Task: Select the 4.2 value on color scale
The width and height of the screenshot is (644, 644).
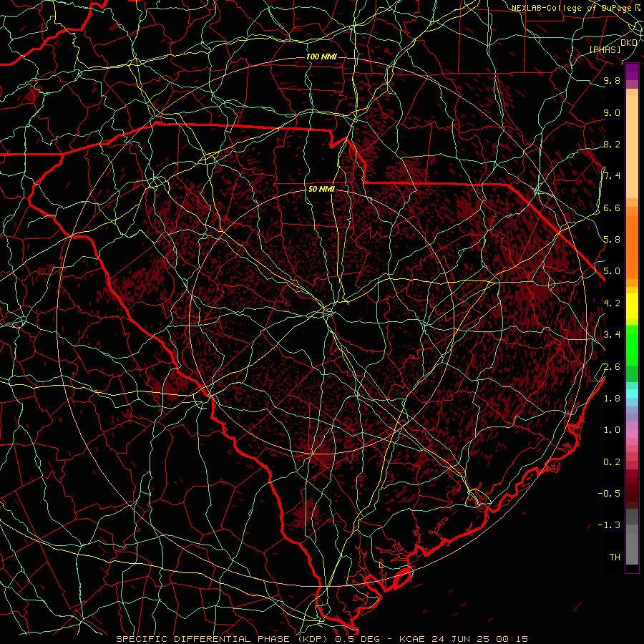Action: click(x=612, y=303)
